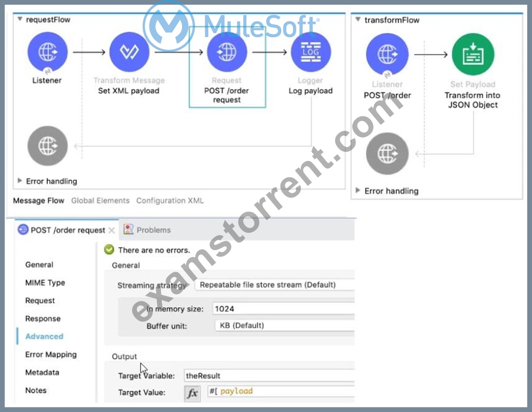Select the POST /order request component icon
532x412 pixels.
[227, 52]
